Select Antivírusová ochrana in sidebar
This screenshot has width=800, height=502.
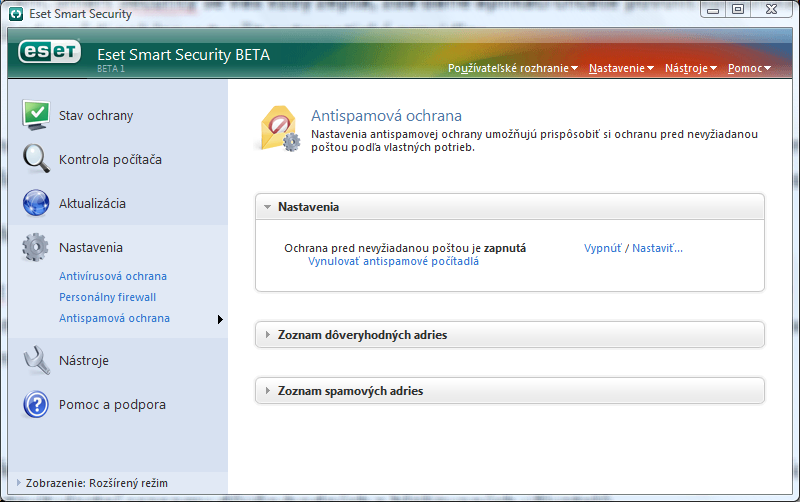[113, 276]
